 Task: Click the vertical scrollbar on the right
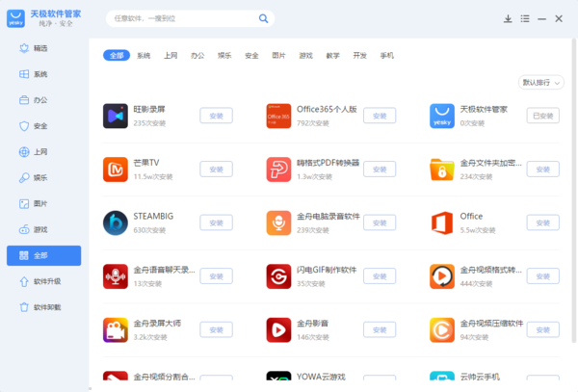coord(574,191)
